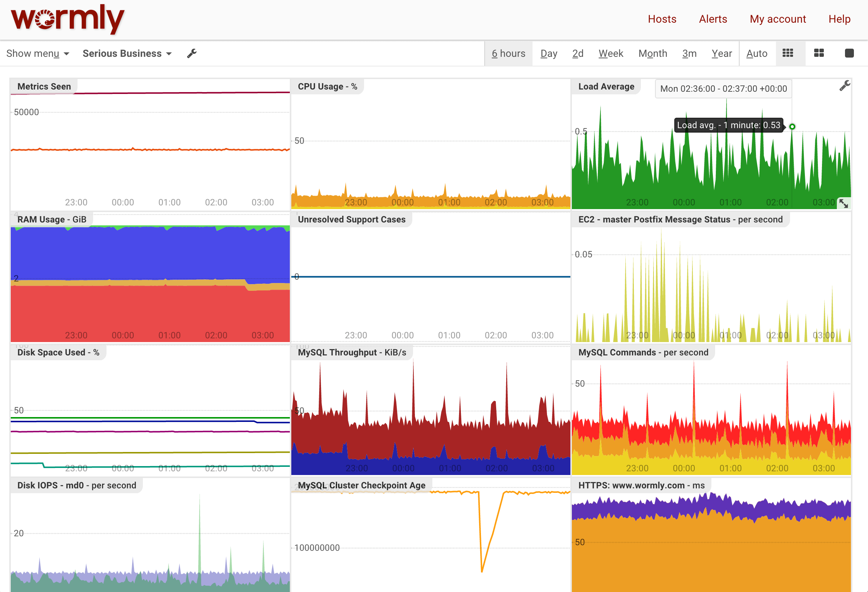Switch to the single-graph layout icon

[x=849, y=53]
